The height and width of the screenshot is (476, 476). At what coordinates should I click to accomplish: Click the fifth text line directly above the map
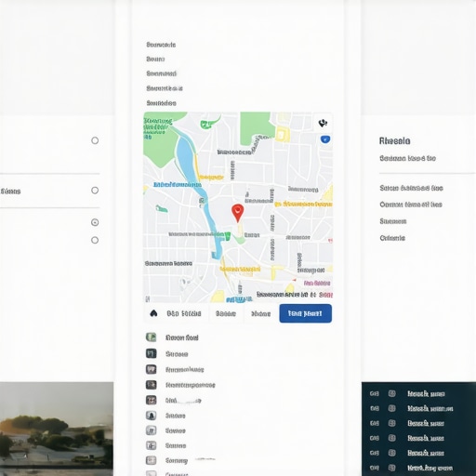[161, 103]
